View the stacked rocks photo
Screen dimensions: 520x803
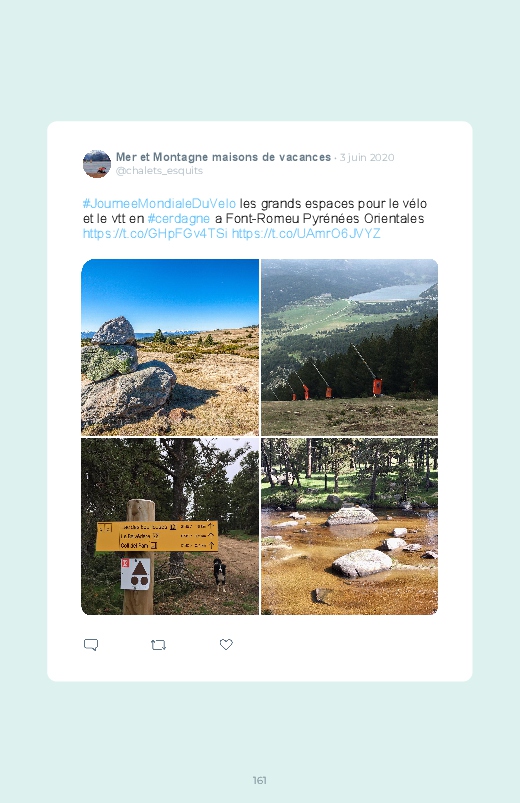pos(170,347)
